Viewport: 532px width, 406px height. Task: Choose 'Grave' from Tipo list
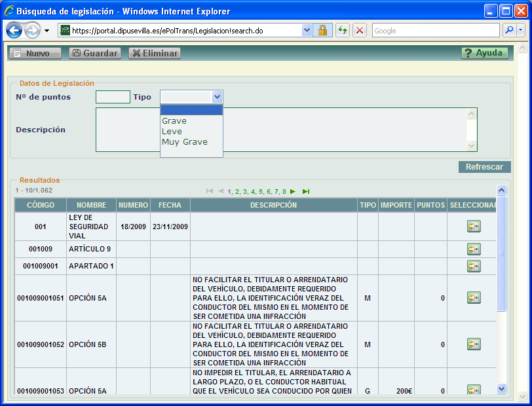tap(174, 121)
